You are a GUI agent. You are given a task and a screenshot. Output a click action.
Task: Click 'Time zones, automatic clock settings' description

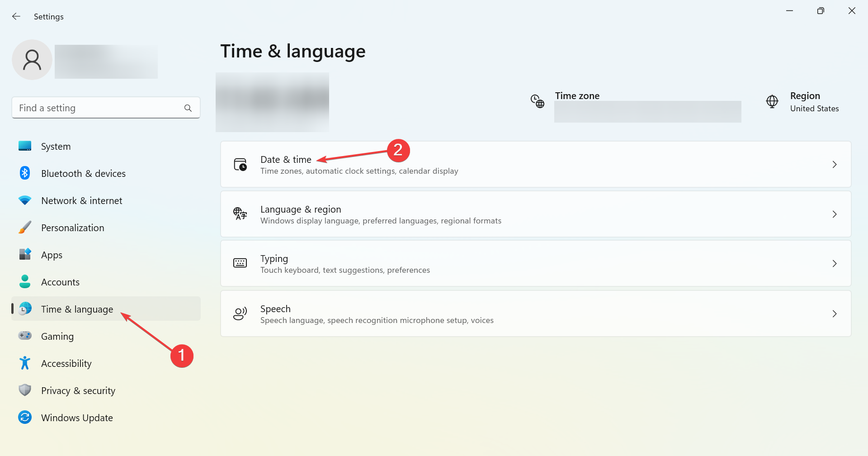pyautogui.click(x=359, y=171)
